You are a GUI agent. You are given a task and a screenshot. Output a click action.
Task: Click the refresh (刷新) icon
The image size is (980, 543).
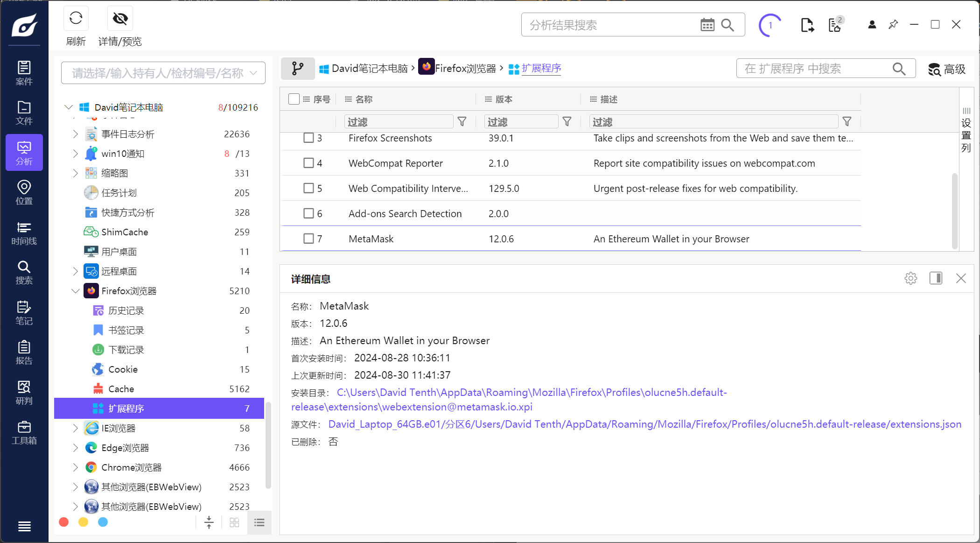point(76,19)
